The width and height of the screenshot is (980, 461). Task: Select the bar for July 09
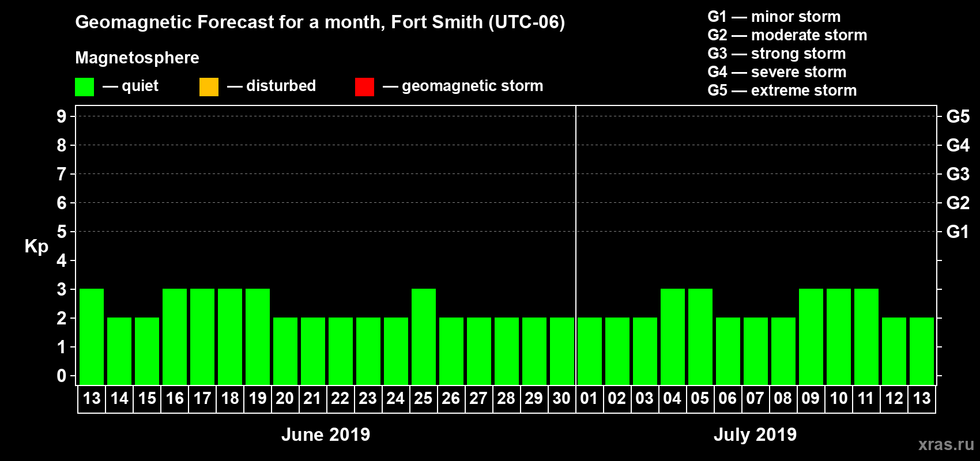click(811, 337)
